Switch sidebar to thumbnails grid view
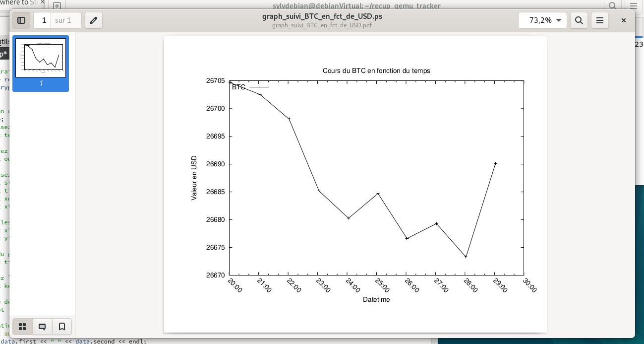 (x=22, y=327)
